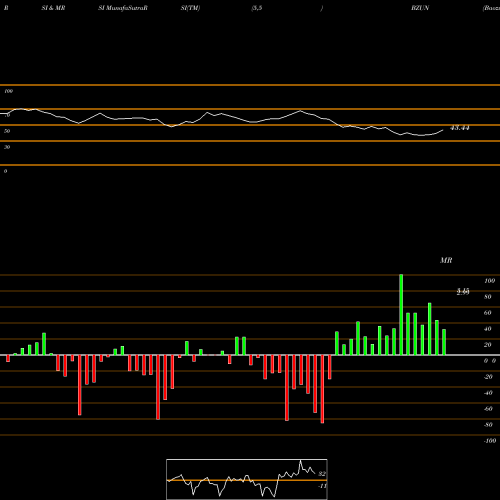This screenshot has height=500, width=500.
Task: Open the mini RSI thumbnail chart
Action: [x=247, y=479]
